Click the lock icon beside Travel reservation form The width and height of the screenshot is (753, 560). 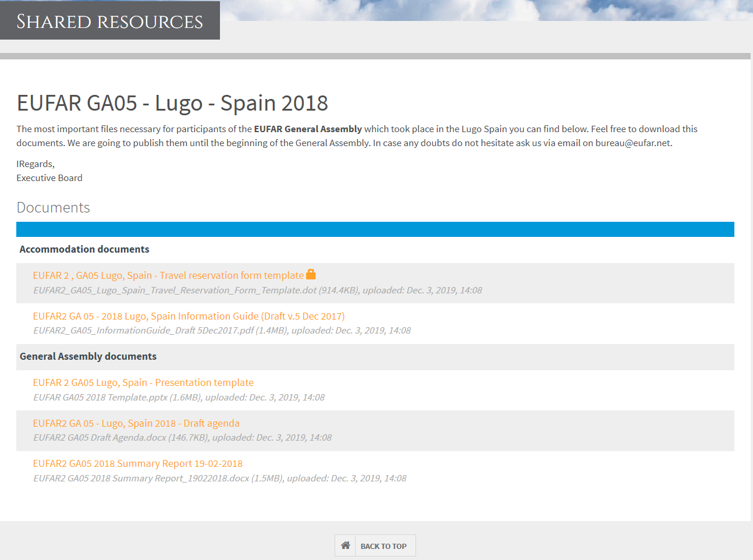tap(311, 274)
